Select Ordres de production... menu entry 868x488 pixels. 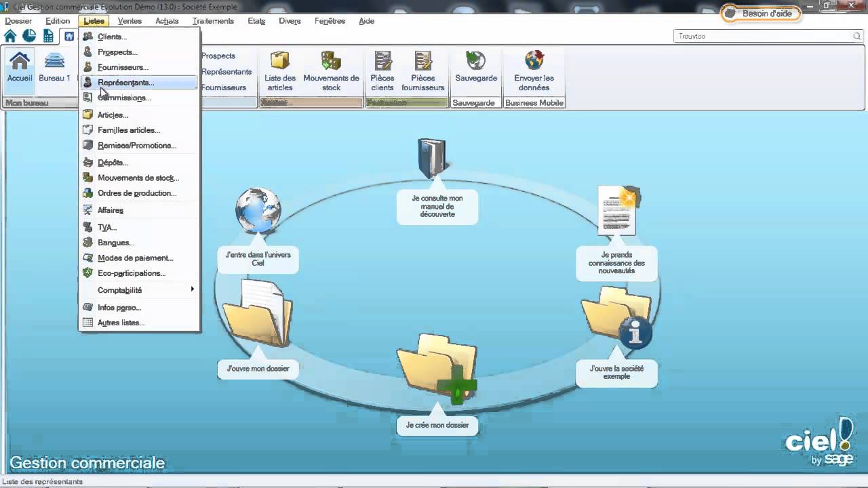click(139, 193)
